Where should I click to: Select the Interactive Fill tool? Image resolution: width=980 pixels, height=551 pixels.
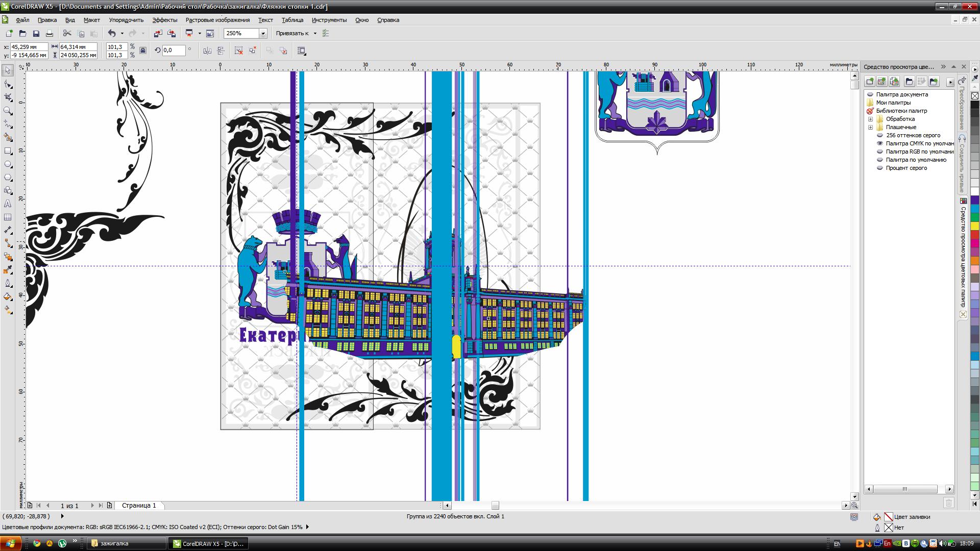[8, 310]
